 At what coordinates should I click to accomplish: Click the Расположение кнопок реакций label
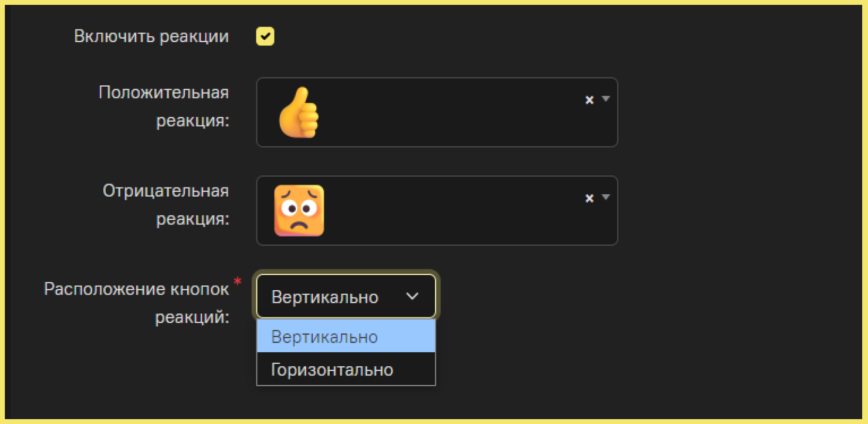pyautogui.click(x=136, y=303)
